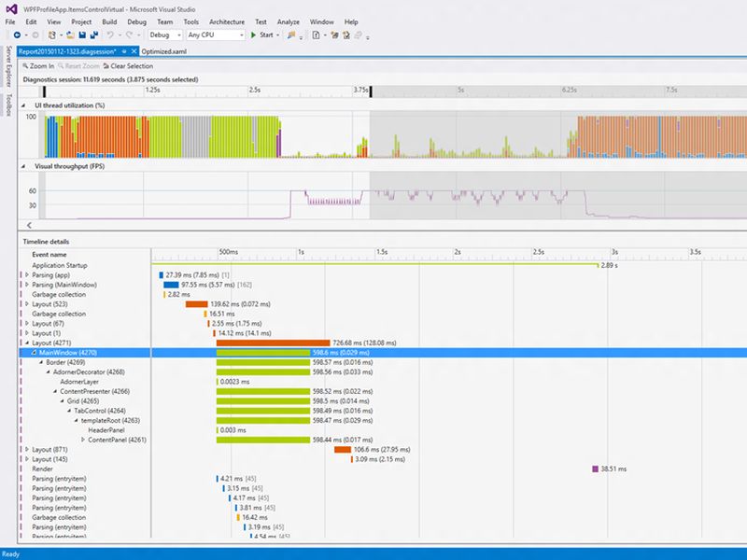
Task: Expand the Parsing (app) row
Action: pos(27,274)
